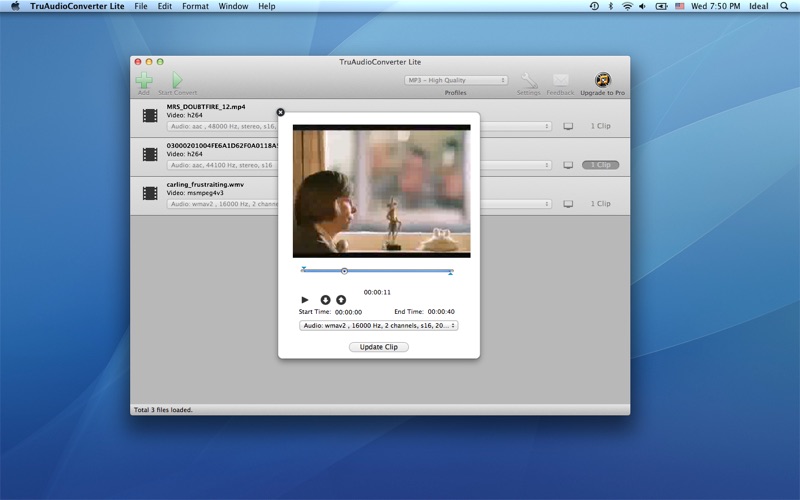800x500 pixels.
Task: Open the MP3 - High Quality profile dropdown
Action: (x=456, y=80)
